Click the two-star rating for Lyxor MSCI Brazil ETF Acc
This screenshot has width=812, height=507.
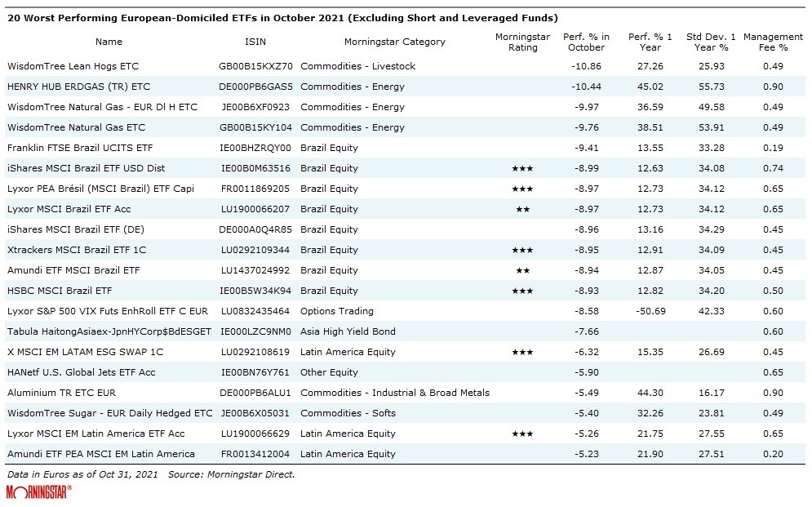[522, 209]
